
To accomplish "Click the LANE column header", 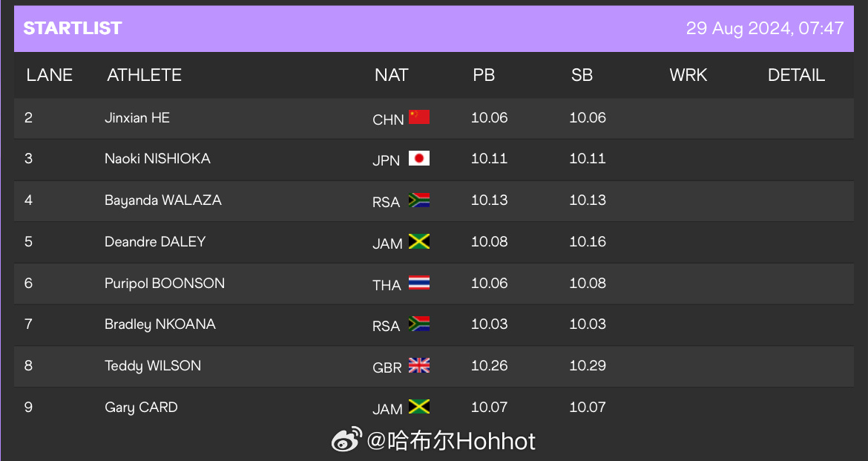I will (49, 75).
